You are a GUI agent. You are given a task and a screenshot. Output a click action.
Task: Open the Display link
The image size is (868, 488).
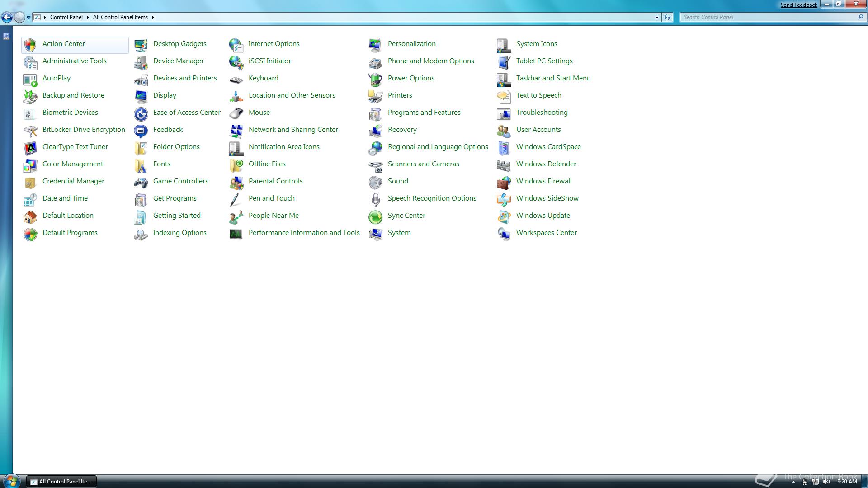pyautogui.click(x=165, y=95)
